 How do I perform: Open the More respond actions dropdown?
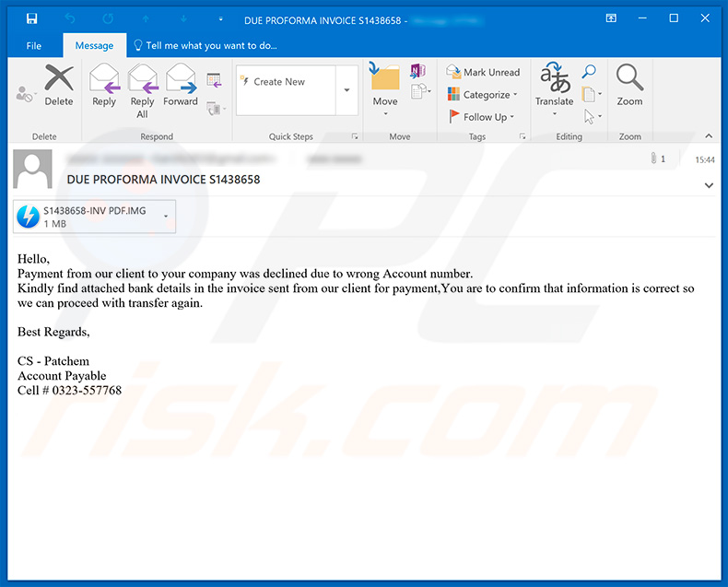(x=216, y=109)
